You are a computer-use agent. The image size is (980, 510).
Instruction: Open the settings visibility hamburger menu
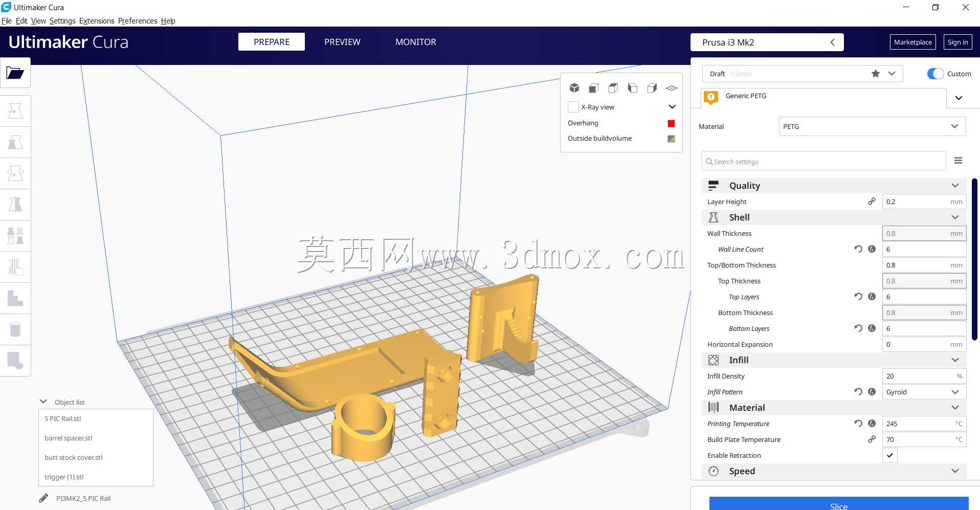tap(958, 161)
